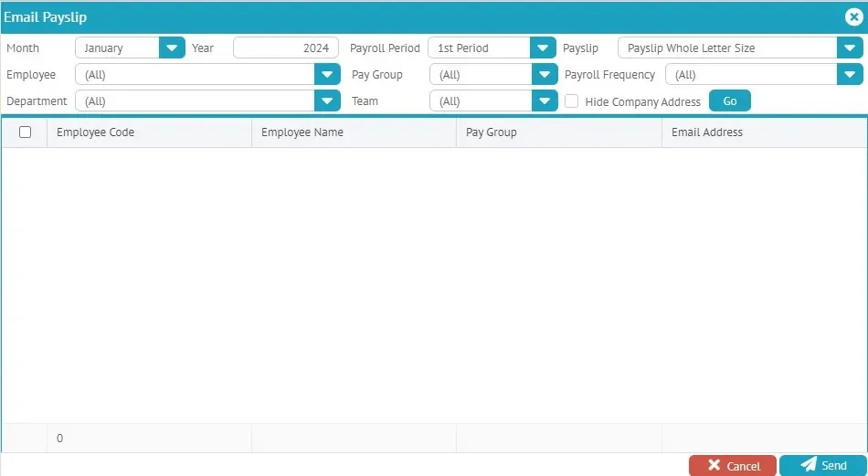868x476 pixels.
Task: Click the 1st Period text field
Action: (480, 48)
